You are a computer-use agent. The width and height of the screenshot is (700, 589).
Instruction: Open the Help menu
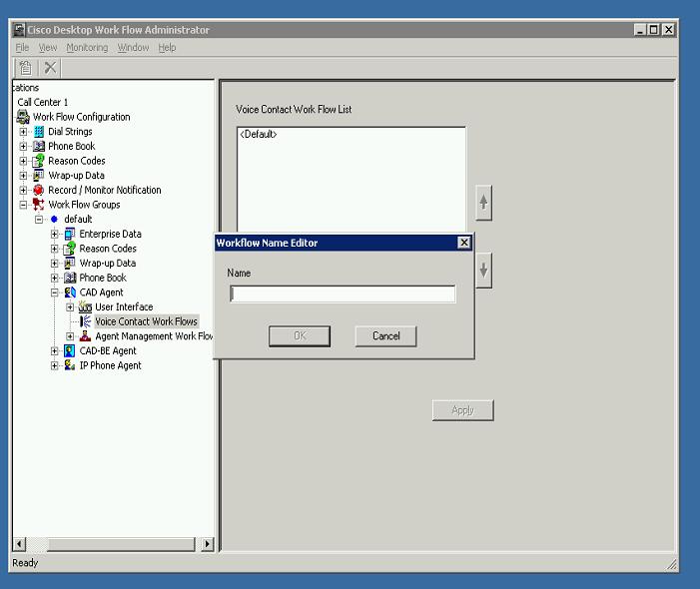[x=167, y=47]
